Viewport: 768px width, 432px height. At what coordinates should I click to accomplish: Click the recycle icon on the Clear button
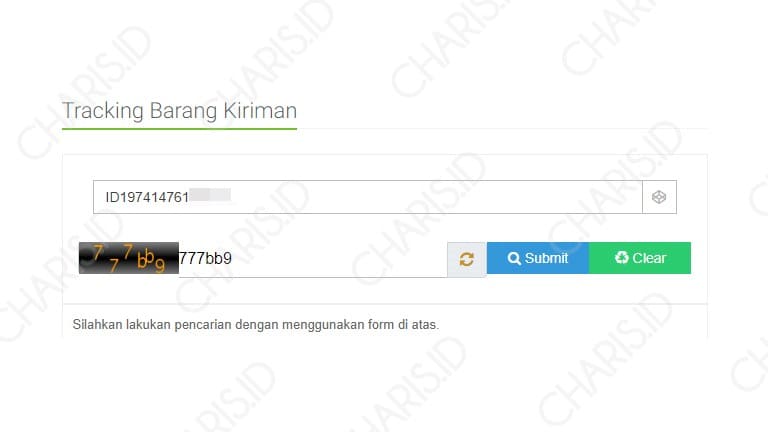point(622,257)
